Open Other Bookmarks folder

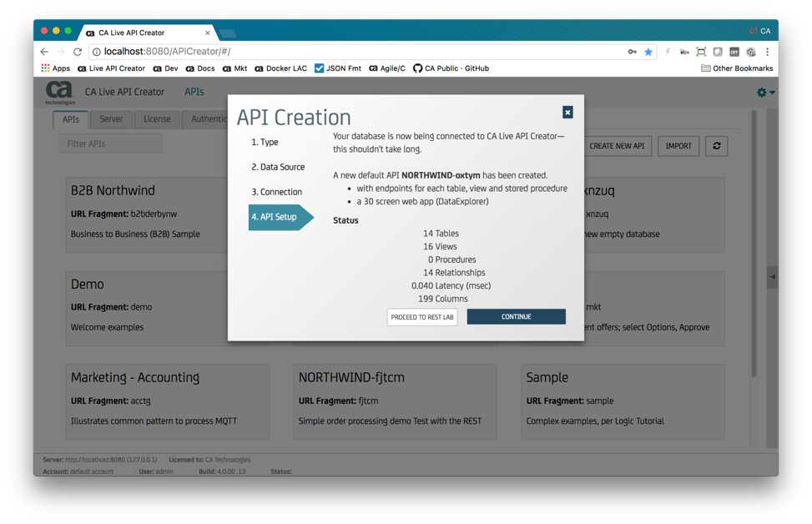(x=736, y=68)
